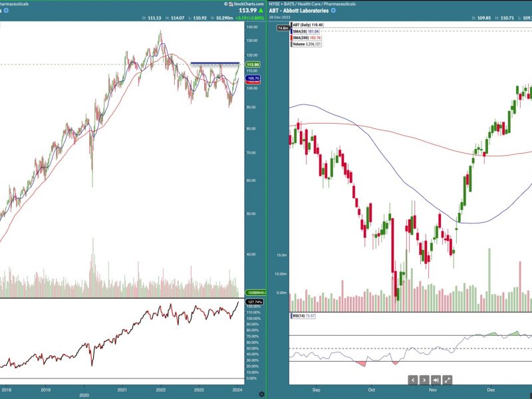Image resolution: width=532 pixels, height=399 pixels.
Task: Click the plus icon in left chart header
Action: coord(6,11)
